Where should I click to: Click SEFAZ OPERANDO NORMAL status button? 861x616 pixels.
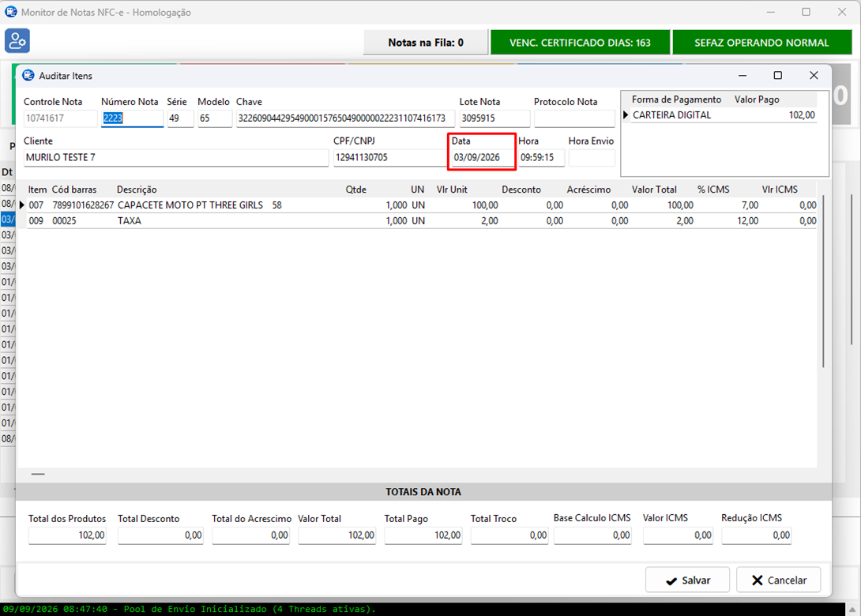click(x=761, y=43)
